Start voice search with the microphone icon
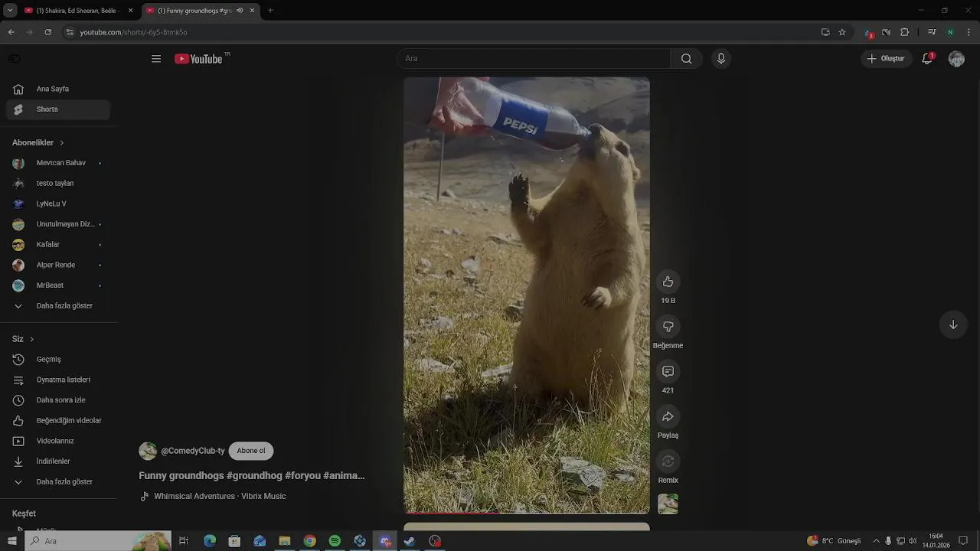 [721, 59]
